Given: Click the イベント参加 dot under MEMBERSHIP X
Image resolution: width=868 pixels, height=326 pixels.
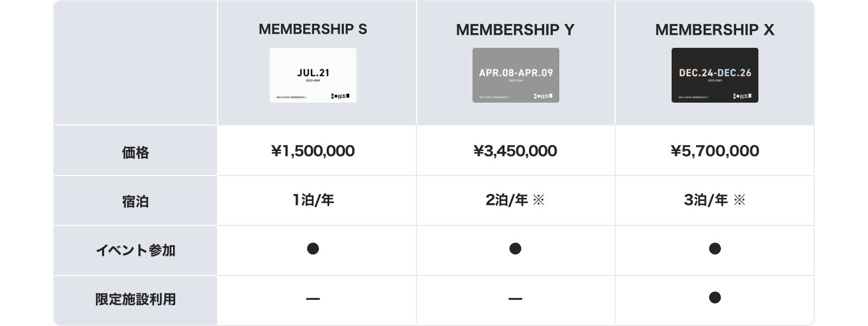Looking at the screenshot, I should coord(715,248).
